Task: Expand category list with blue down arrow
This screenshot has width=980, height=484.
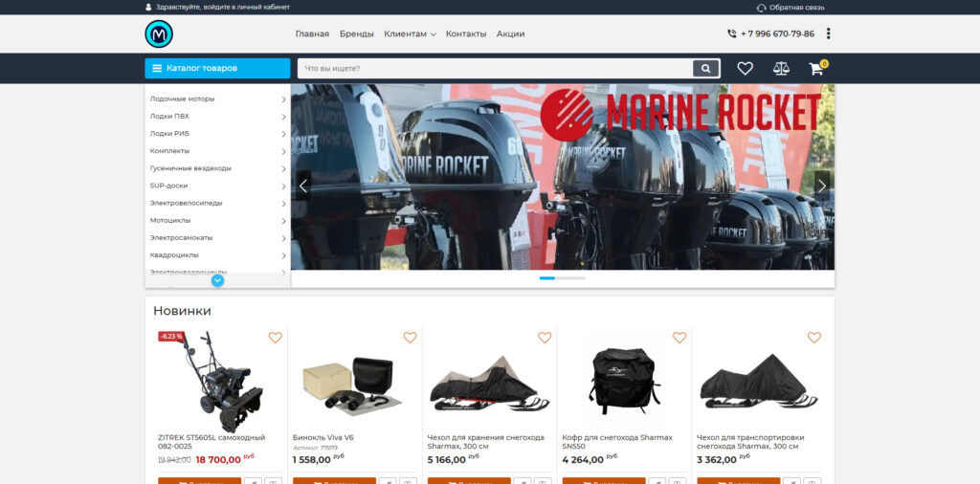Action: pos(217,280)
